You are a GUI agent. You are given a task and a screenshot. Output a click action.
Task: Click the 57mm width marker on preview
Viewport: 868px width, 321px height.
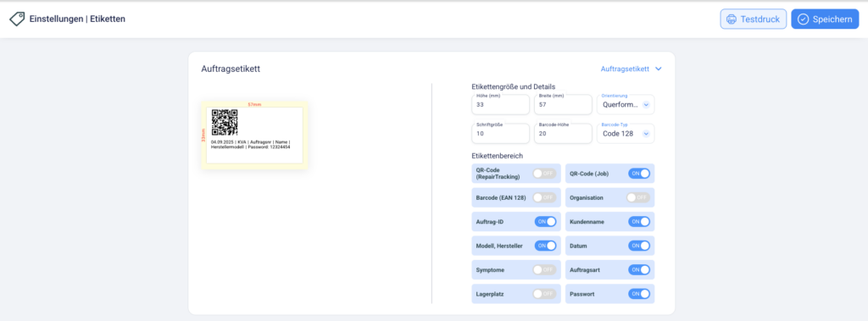tap(254, 104)
